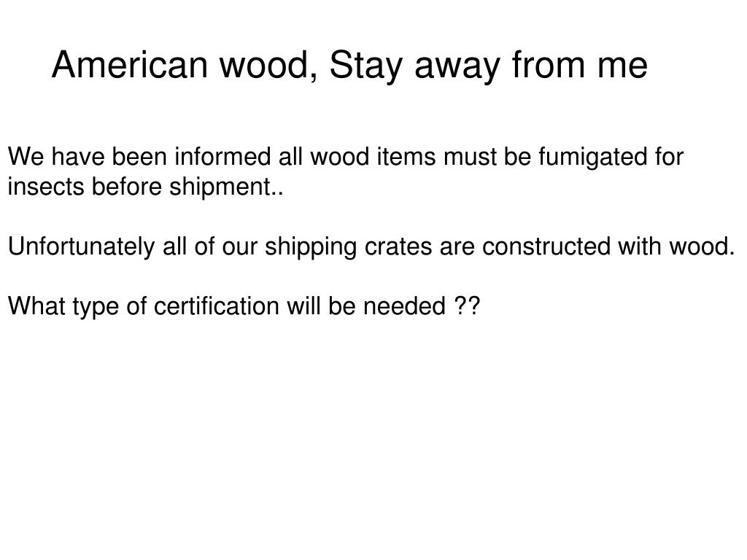Click the word "American" in the title
This screenshot has height=560, width=747.
130,65
